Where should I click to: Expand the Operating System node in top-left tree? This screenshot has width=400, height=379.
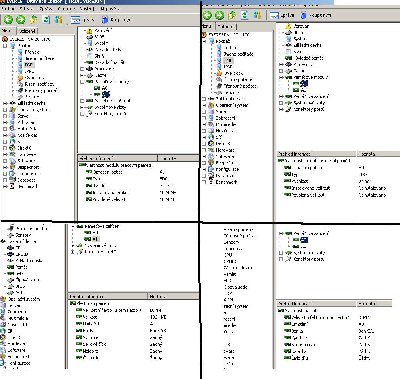(5, 110)
